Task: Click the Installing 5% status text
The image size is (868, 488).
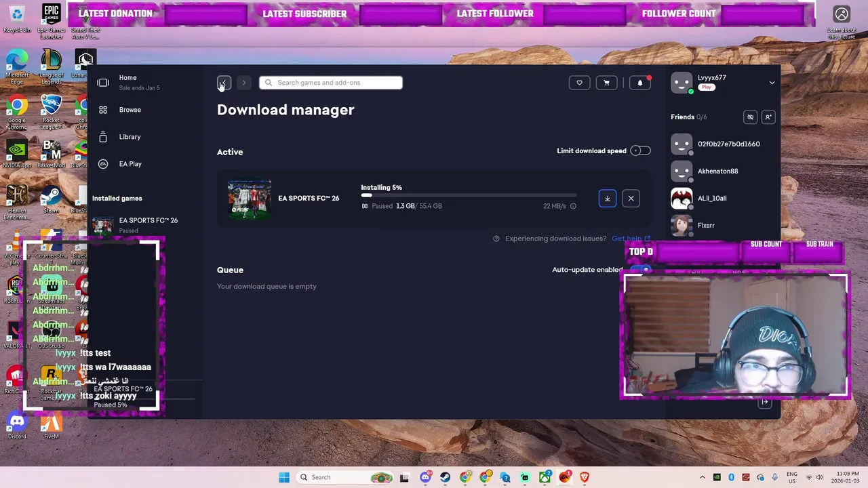Action: click(381, 187)
